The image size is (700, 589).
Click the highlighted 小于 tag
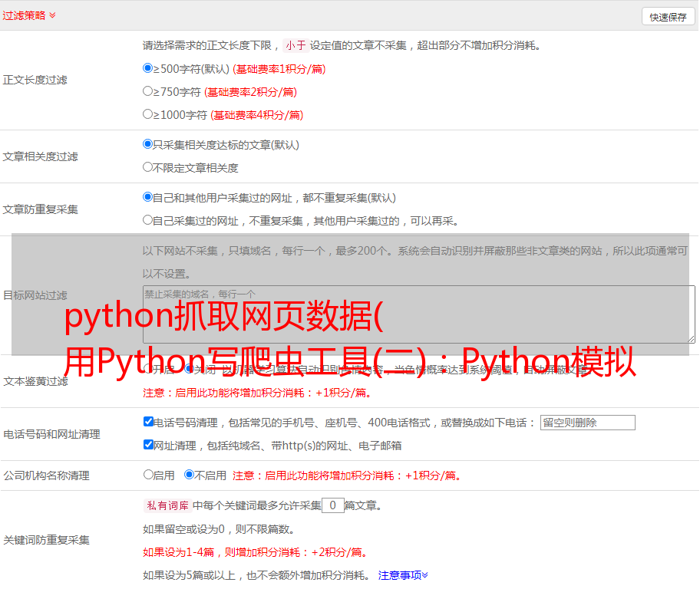coord(296,45)
